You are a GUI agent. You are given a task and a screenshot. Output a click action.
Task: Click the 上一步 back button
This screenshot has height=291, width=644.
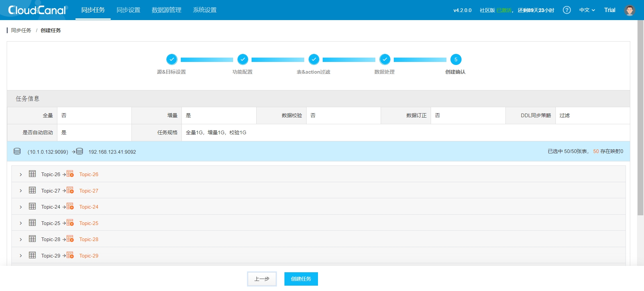(x=262, y=279)
